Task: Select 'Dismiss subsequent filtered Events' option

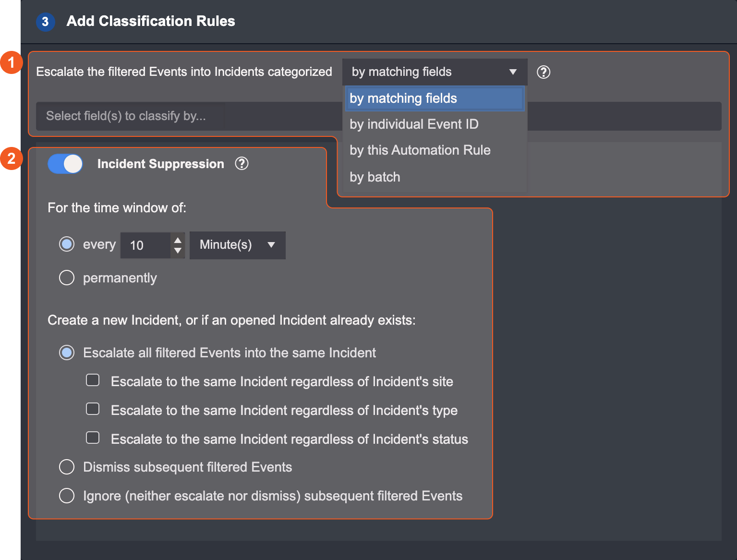Action: [67, 467]
